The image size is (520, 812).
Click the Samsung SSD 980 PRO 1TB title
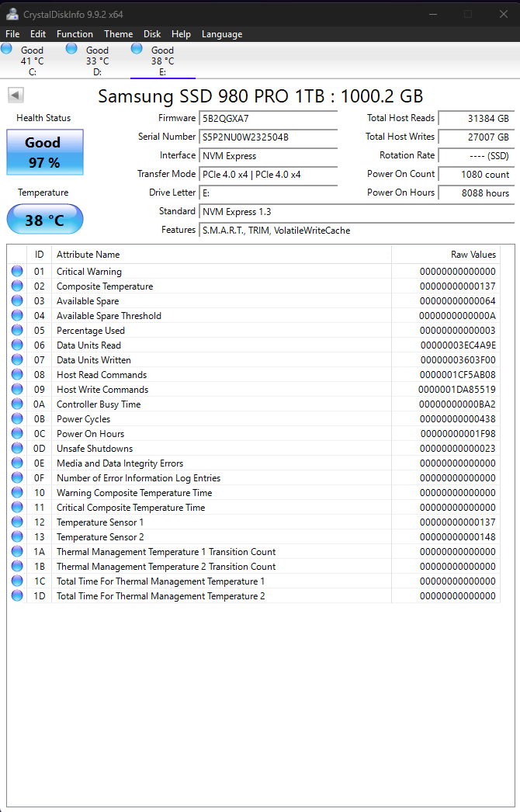261,95
